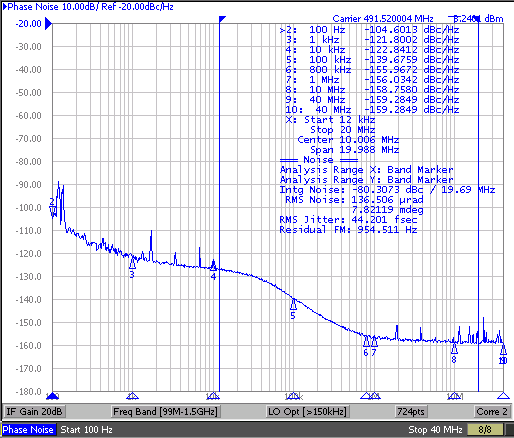Click LO Opt [>150kHz] status box
Viewport: 514px width, 438px height.
[307, 412]
